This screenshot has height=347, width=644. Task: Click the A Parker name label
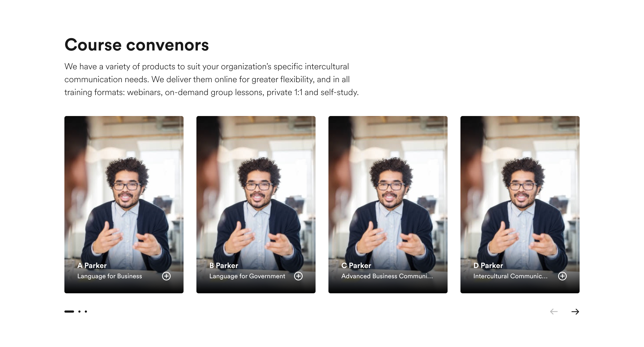coord(92,266)
